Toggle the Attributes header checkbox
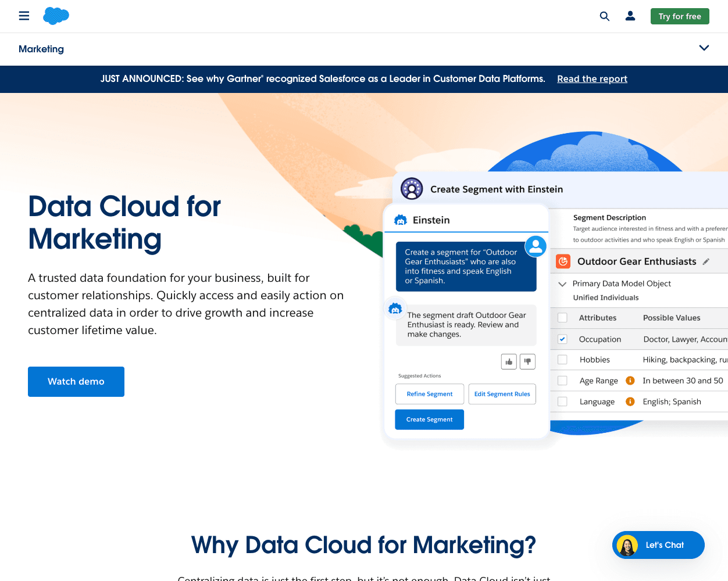The width and height of the screenshot is (728, 581). tap(562, 318)
